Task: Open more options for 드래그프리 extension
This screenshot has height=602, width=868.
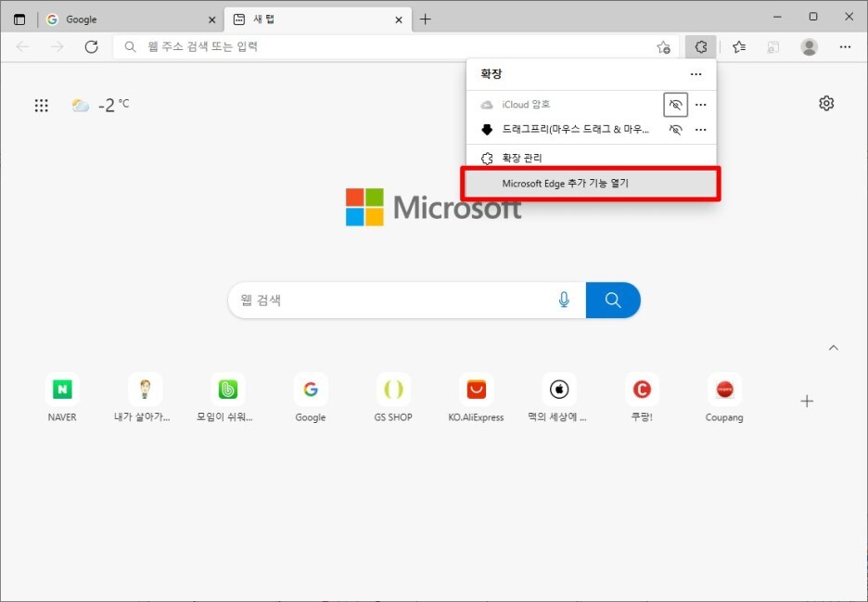Action: [701, 130]
